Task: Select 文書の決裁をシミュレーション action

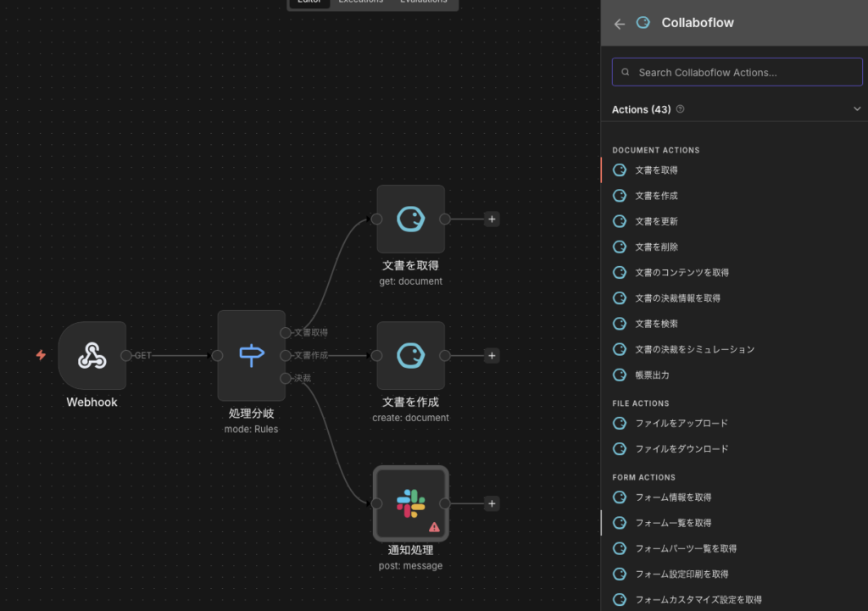Action: point(694,349)
